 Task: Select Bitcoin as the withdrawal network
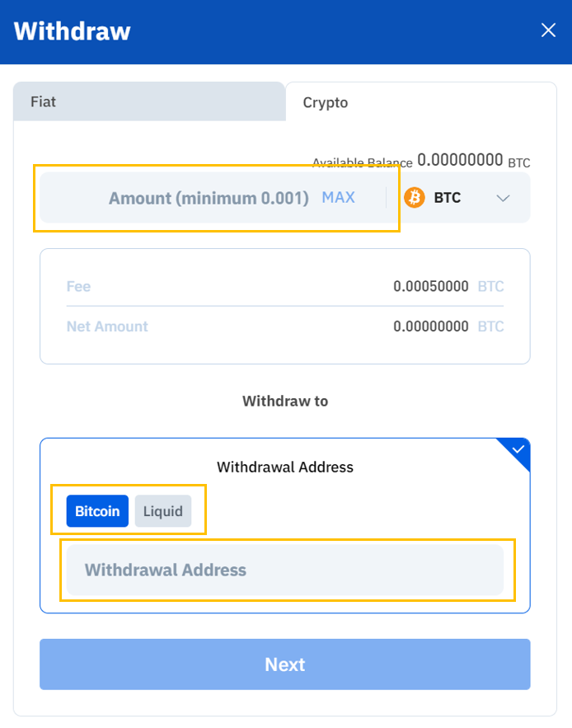(97, 511)
